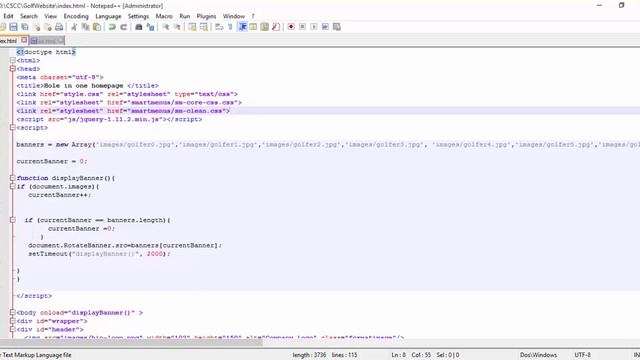Toggle the highlighted Indent Guide icon
The height and width of the screenshot is (360, 640).
click(242, 27)
